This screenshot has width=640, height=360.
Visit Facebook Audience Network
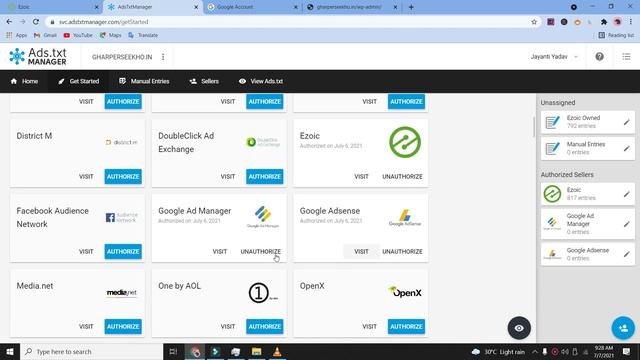[86, 251]
